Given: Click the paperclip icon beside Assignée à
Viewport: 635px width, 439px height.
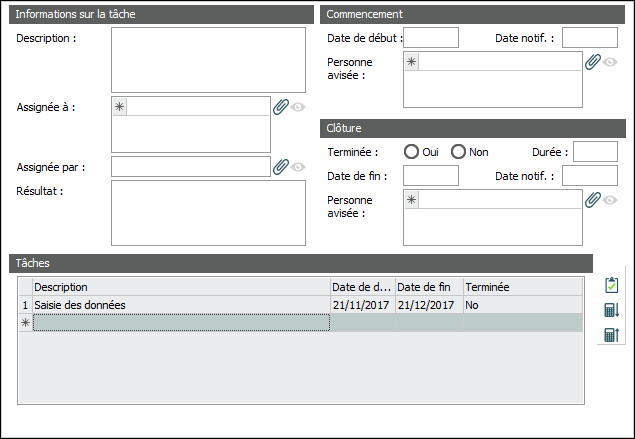Looking at the screenshot, I should [280, 107].
